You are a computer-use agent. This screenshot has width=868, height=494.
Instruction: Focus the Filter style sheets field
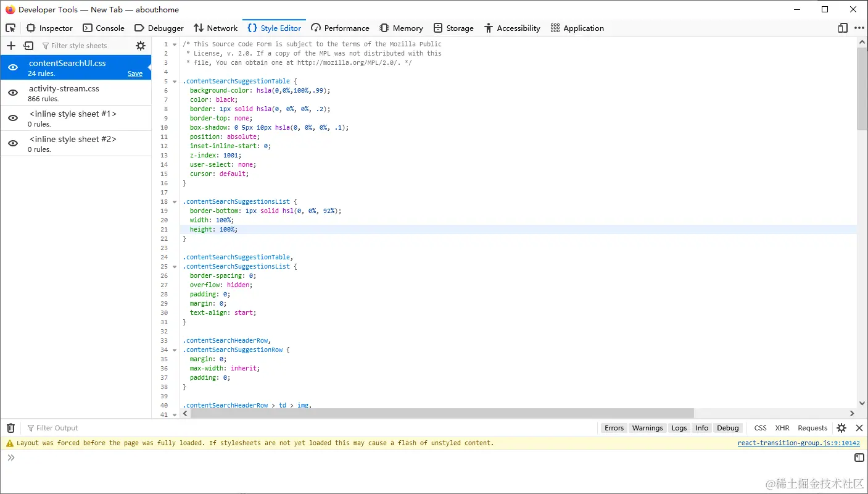click(x=85, y=46)
